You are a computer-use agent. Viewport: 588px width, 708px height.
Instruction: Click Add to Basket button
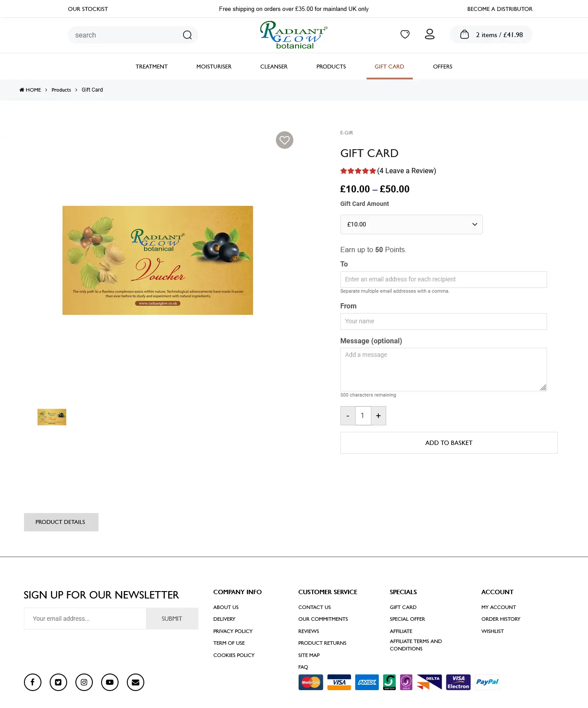tap(449, 443)
